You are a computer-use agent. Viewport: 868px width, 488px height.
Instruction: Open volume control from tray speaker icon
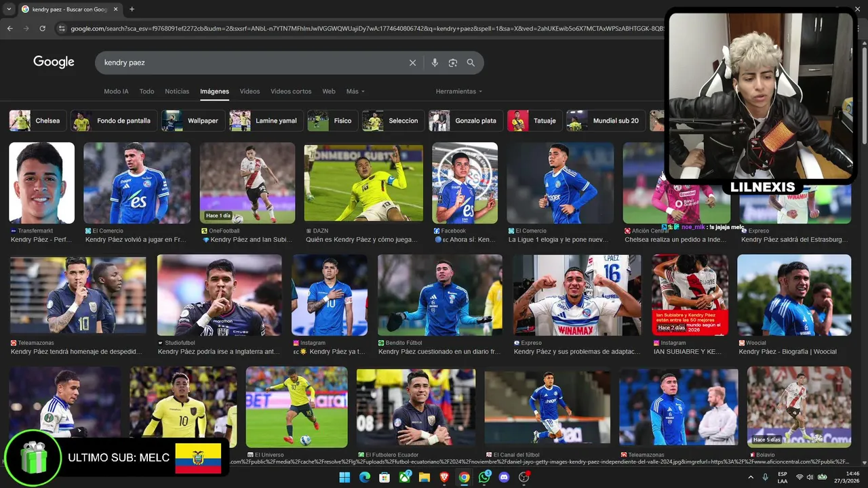[810, 477]
